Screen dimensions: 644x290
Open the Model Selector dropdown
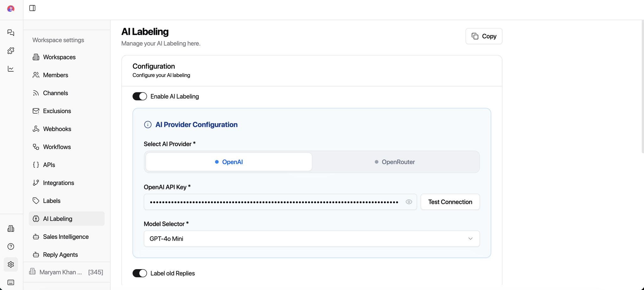tap(312, 239)
